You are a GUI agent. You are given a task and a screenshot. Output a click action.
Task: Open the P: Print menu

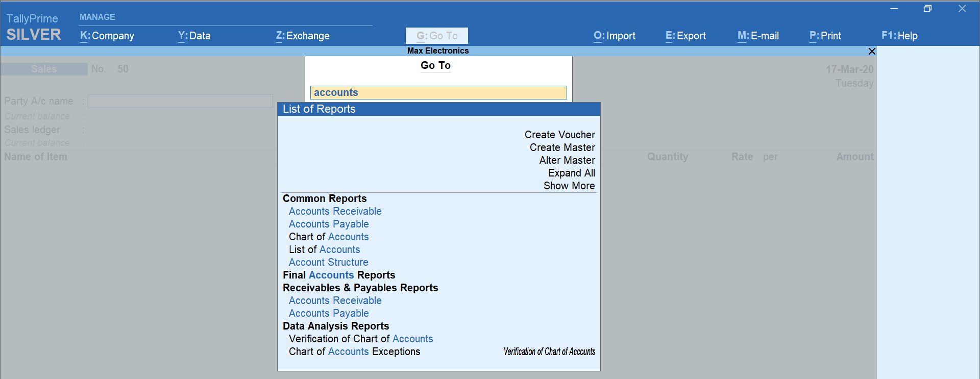[x=825, y=36]
